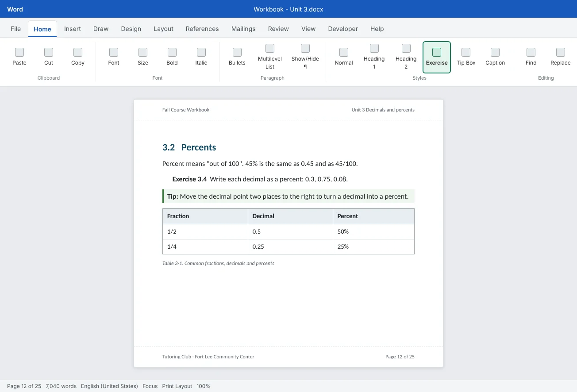The width and height of the screenshot is (577, 392).
Task: Enable Focus mode in status bar
Action: (x=150, y=386)
